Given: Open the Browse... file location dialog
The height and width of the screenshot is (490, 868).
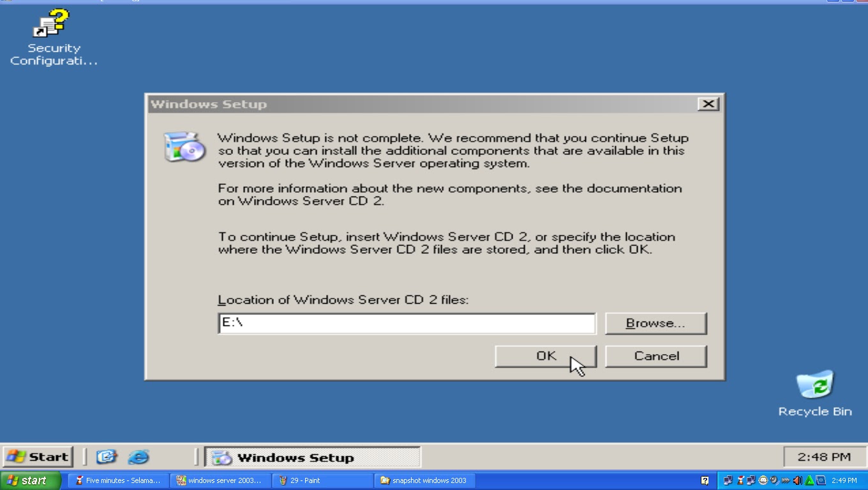Looking at the screenshot, I should pos(656,323).
